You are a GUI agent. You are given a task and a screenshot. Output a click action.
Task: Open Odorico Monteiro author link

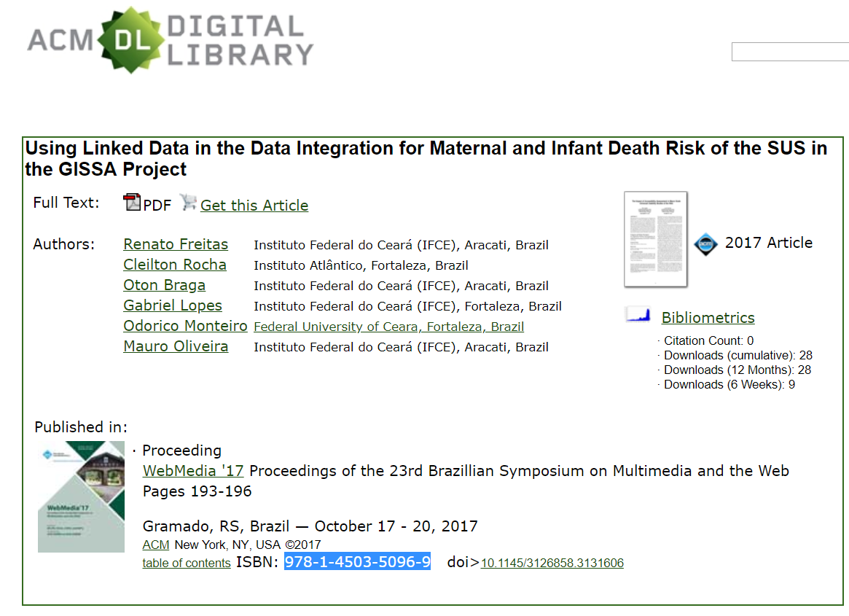(x=185, y=326)
